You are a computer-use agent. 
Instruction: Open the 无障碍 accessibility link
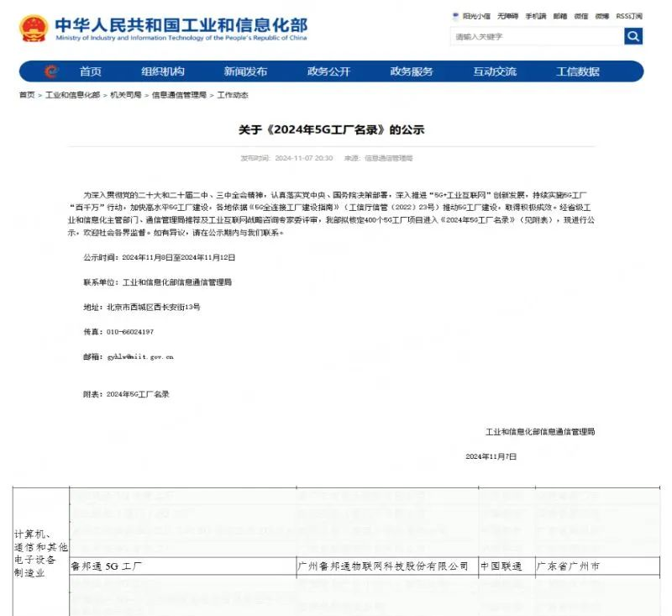tap(507, 16)
